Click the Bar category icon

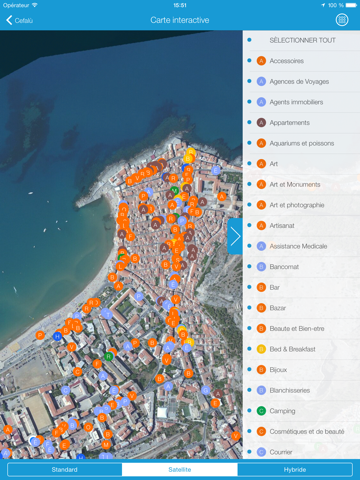point(261,287)
